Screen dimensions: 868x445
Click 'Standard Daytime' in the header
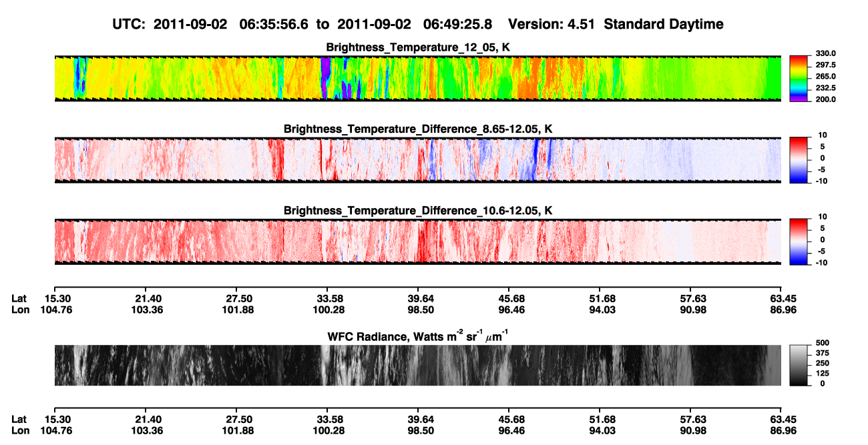(664, 25)
